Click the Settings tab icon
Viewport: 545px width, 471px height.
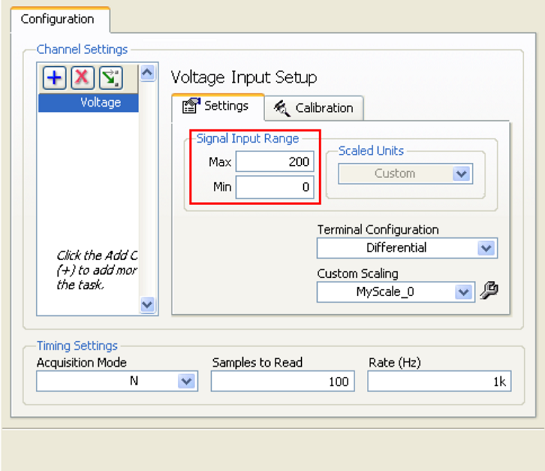coord(191,106)
